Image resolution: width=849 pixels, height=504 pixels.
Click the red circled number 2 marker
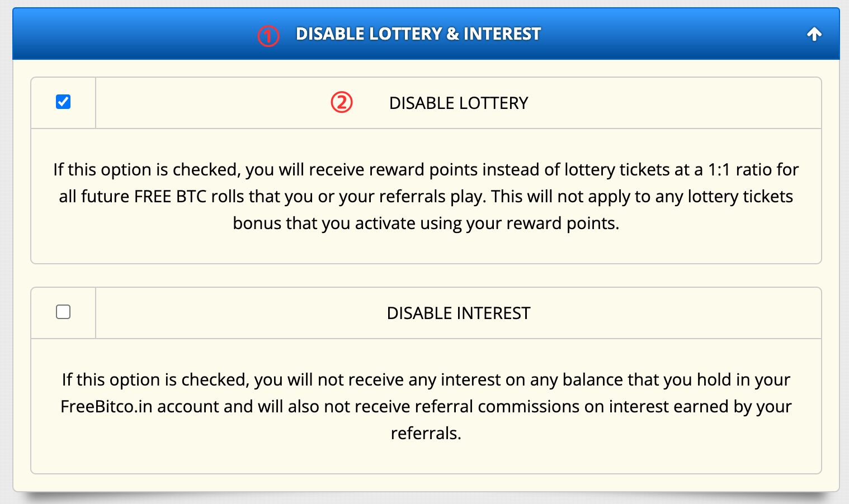click(341, 102)
